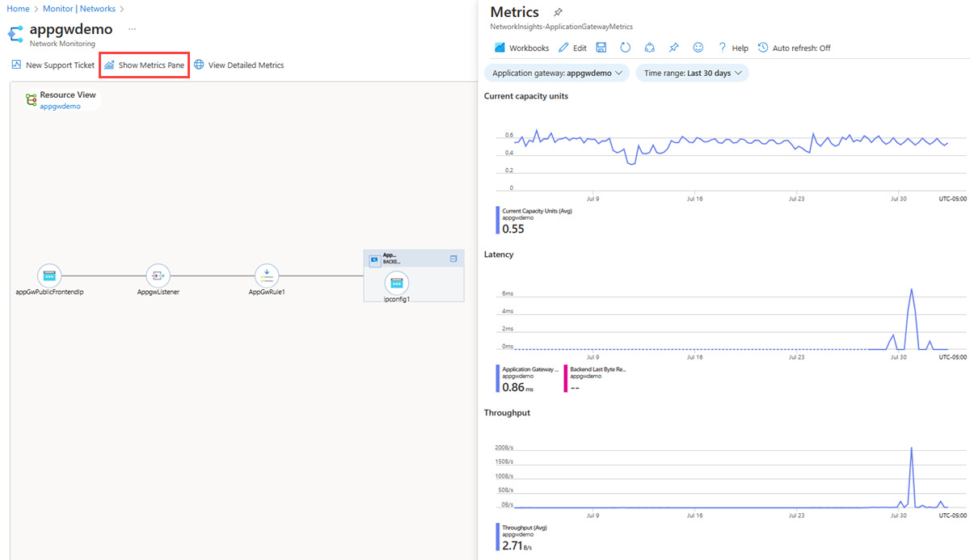Open the Application gateway selector dropdown

556,73
